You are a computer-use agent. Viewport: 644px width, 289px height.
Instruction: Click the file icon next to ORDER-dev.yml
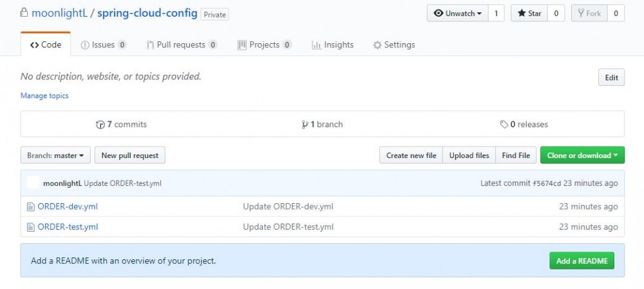[x=30, y=206]
